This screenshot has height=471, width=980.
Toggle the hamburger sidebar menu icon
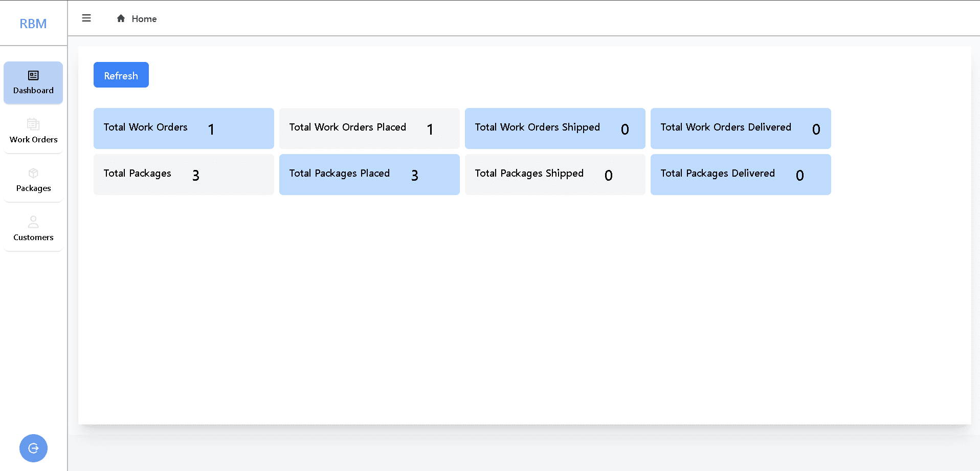[86, 18]
